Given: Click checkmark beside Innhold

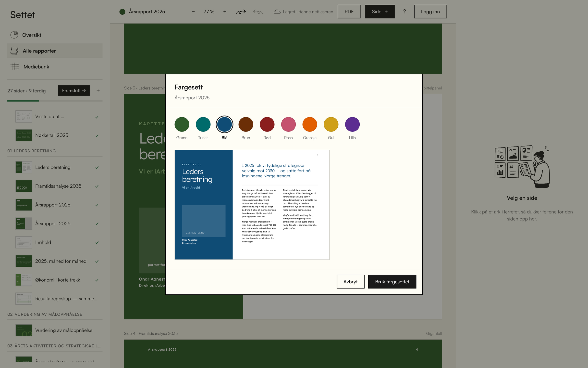Looking at the screenshot, I should point(97,243).
